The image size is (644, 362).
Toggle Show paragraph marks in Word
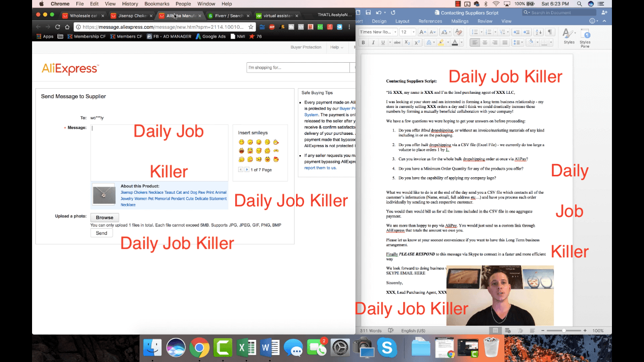pyautogui.click(x=550, y=32)
